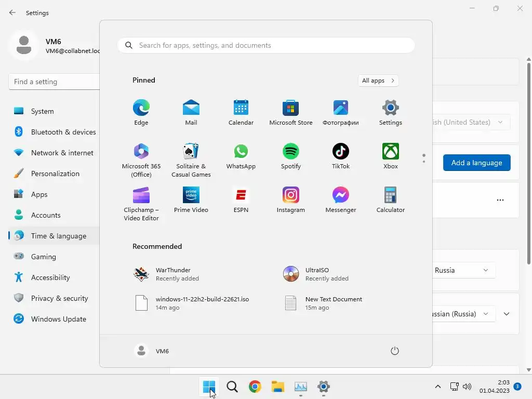The image size is (532, 399).
Task: Open Windows Update in Settings
Action: 54,319
